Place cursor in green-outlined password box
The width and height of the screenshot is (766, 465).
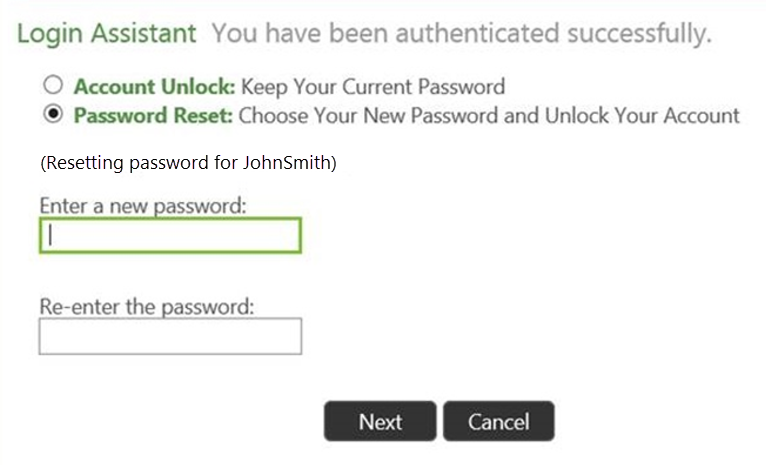coord(170,235)
